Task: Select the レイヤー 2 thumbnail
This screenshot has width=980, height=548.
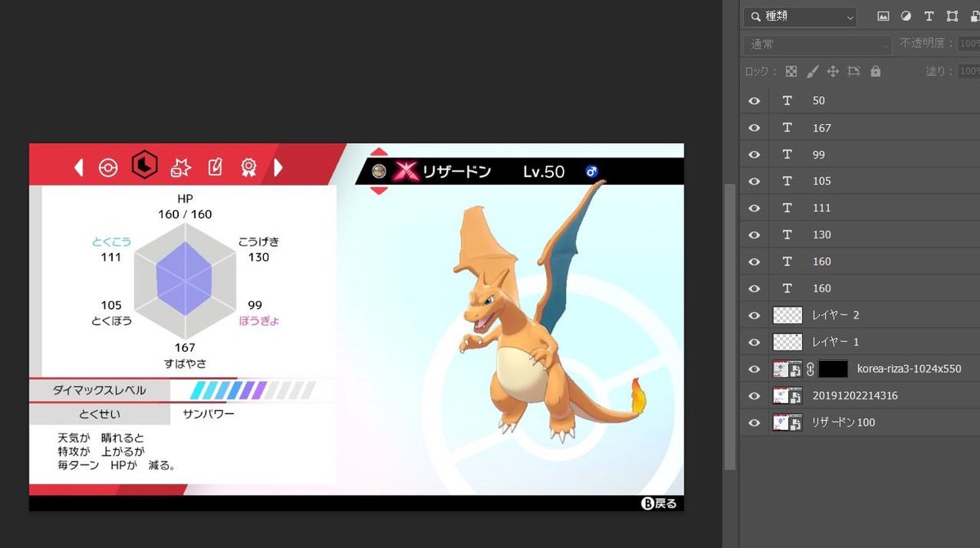Action: (x=787, y=314)
